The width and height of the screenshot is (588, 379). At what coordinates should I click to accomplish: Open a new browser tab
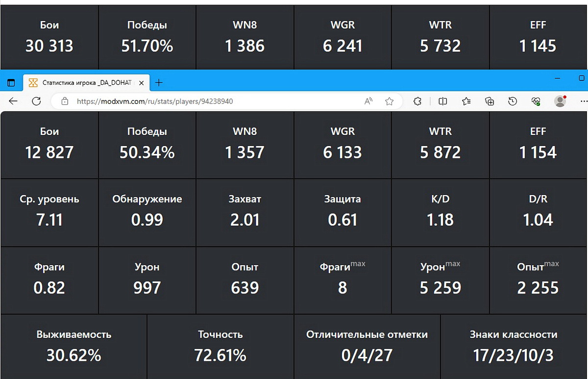pos(159,83)
